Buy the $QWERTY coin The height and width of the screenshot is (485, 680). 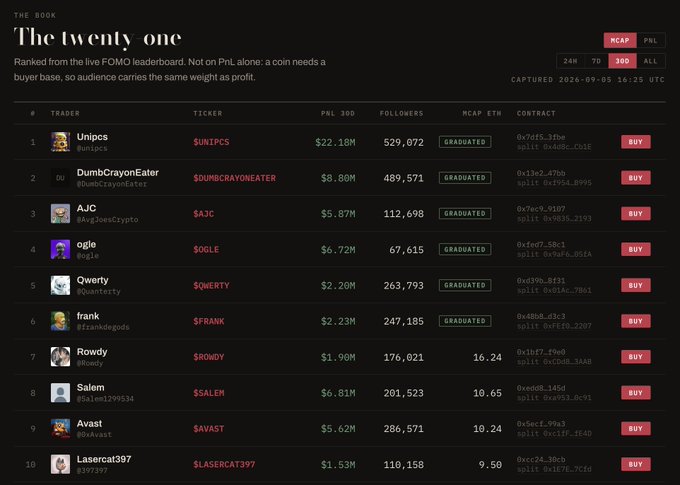point(636,285)
